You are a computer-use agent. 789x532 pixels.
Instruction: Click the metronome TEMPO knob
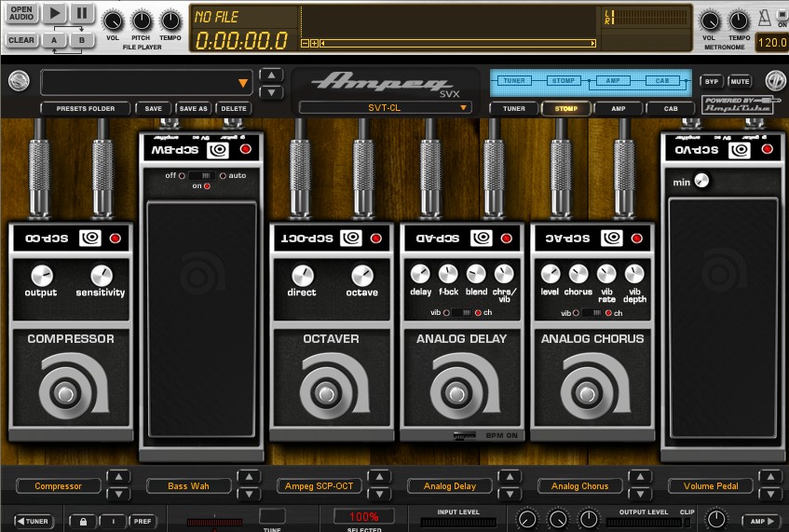[739, 21]
